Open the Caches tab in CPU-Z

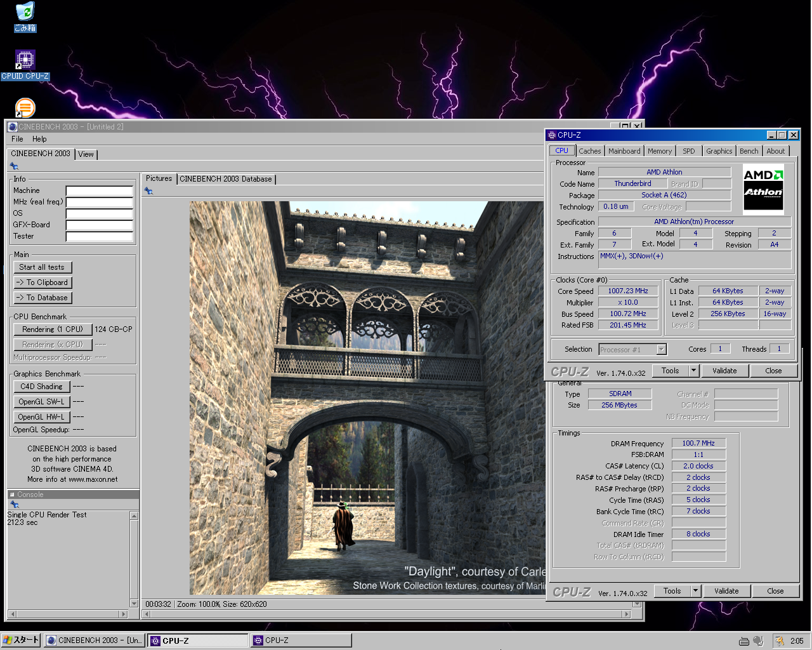(590, 151)
